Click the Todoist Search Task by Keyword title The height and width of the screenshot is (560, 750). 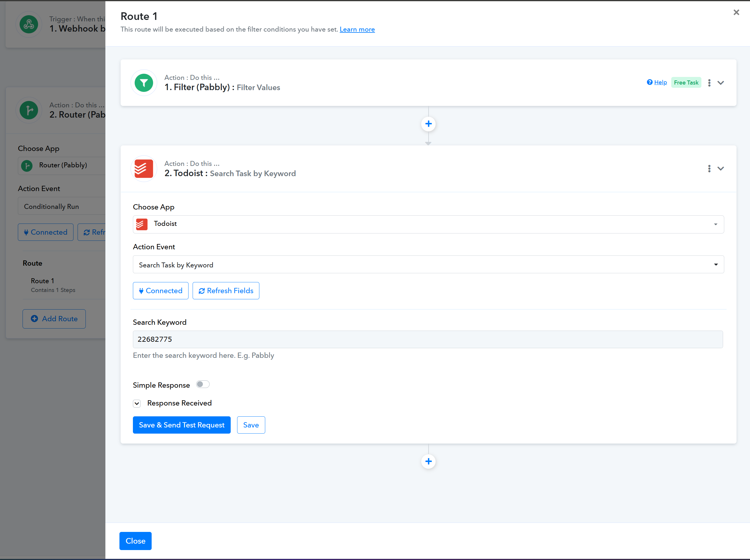point(230,173)
